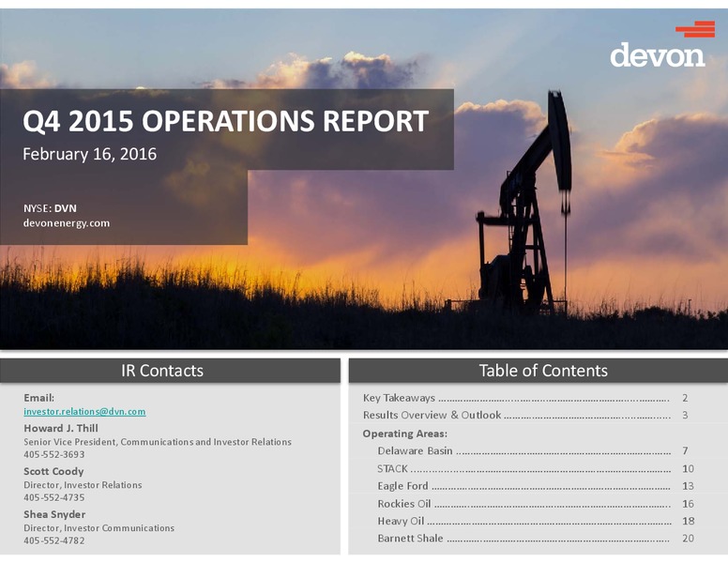
Task: Click page number 7 for Delaware Basin
Action: click(x=685, y=450)
